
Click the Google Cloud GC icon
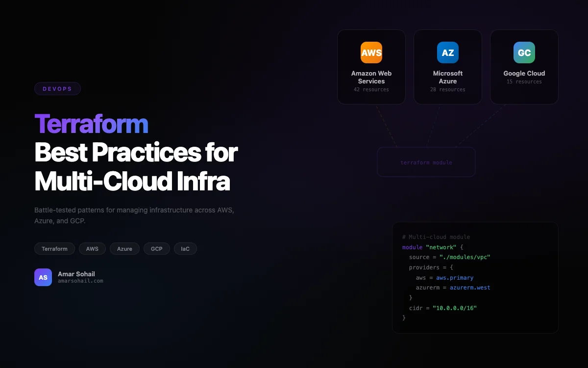pyautogui.click(x=524, y=52)
